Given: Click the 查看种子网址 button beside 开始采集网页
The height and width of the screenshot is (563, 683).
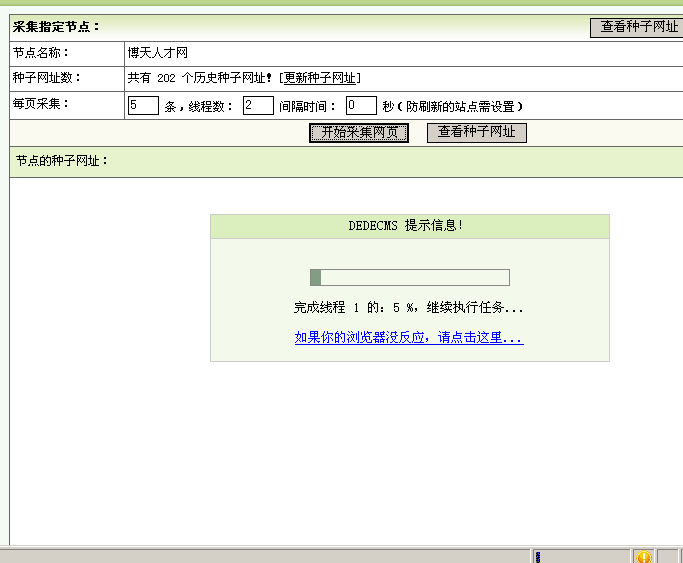Looking at the screenshot, I should coord(476,132).
